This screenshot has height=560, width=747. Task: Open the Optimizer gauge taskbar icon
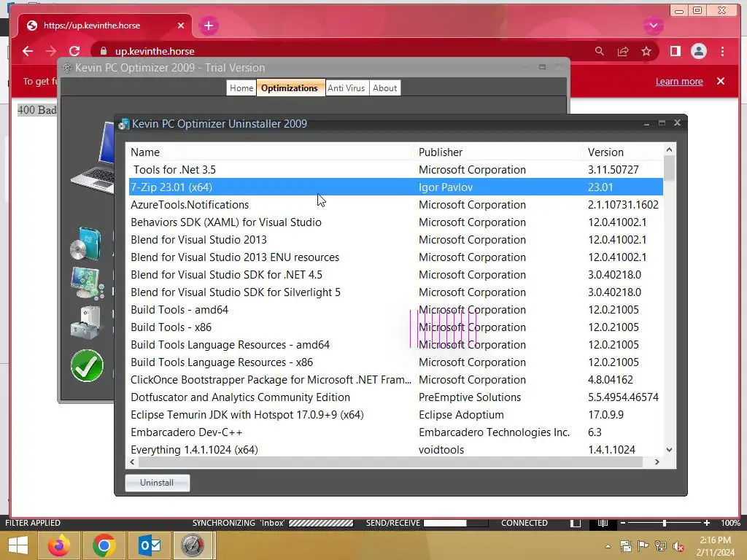[x=192, y=545]
